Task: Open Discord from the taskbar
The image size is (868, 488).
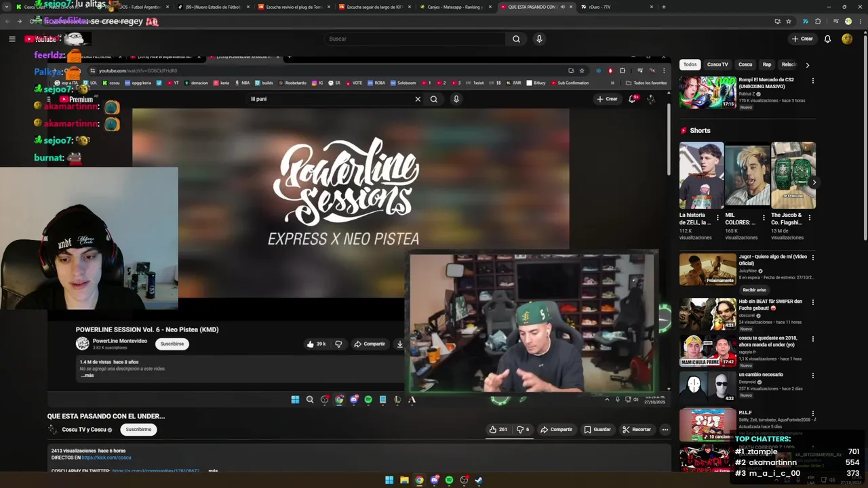Action: click(434, 480)
